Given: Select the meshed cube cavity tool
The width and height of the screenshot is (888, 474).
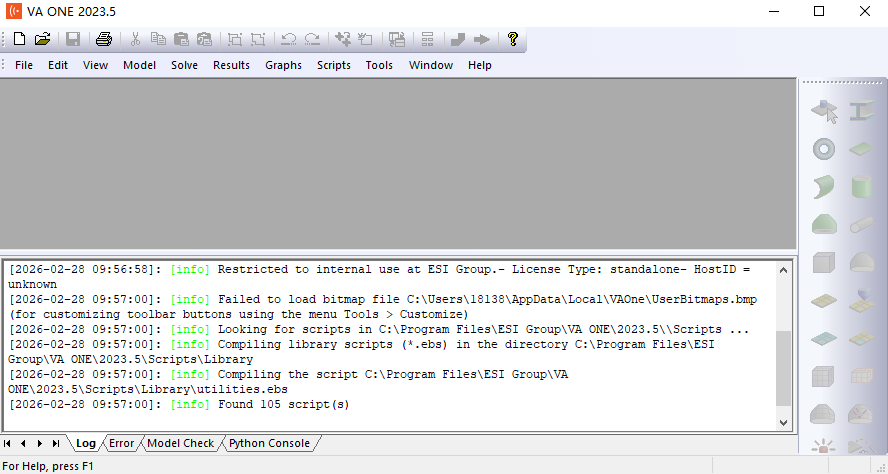Looking at the screenshot, I should click(824, 377).
